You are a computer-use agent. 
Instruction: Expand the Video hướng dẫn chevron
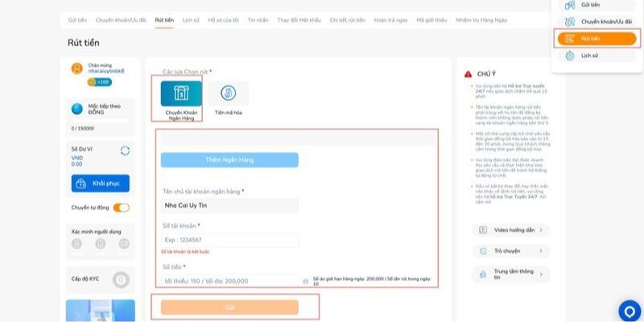[541, 230]
